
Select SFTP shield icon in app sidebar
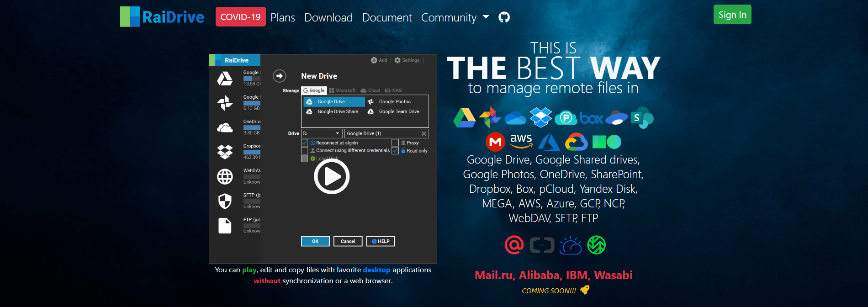pos(225,201)
